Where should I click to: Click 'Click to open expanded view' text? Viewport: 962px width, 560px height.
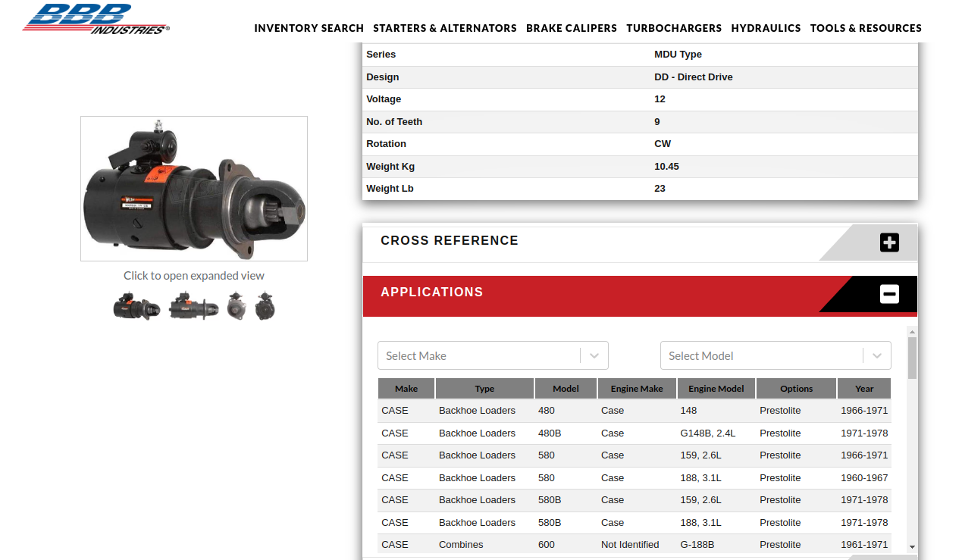pos(194,276)
